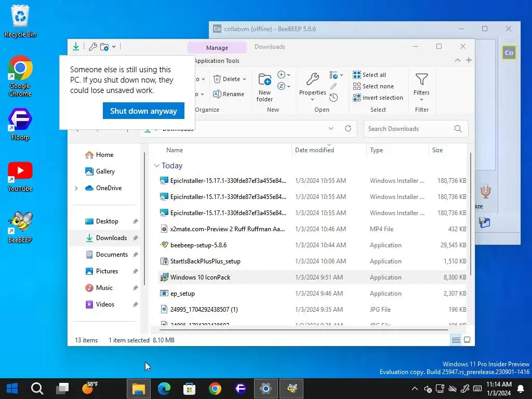Open the Easy access dropdown
The image size is (532, 399).
click(284, 86)
